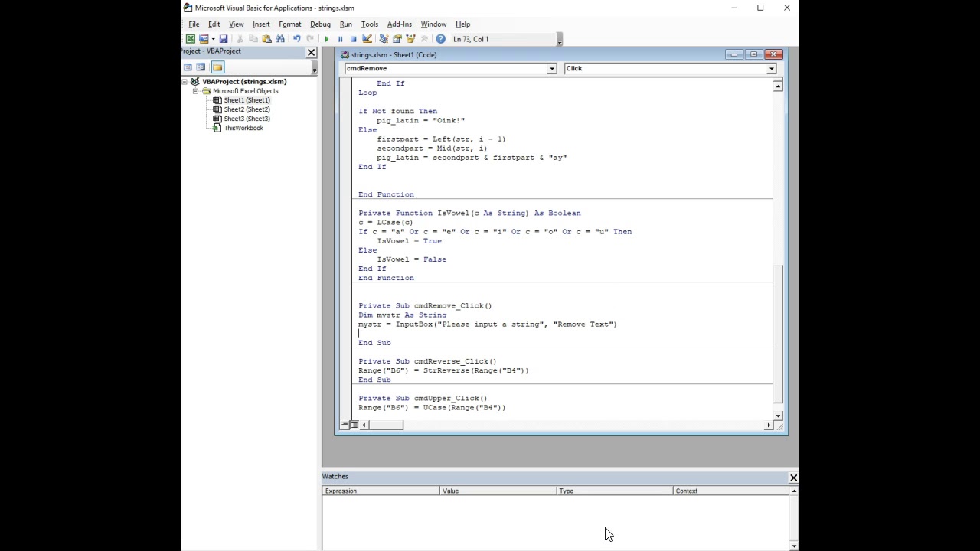The width and height of the screenshot is (980, 551).
Task: Open the cmdRemove object dropdown
Action: 551,69
